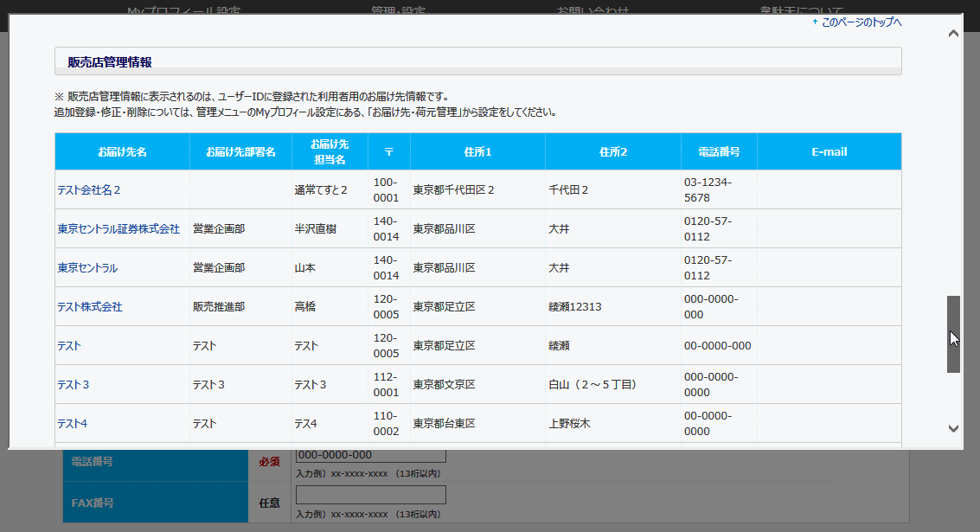Click the お届け先部署名 column header
Image resolution: width=980 pixels, height=532 pixels.
(240, 151)
